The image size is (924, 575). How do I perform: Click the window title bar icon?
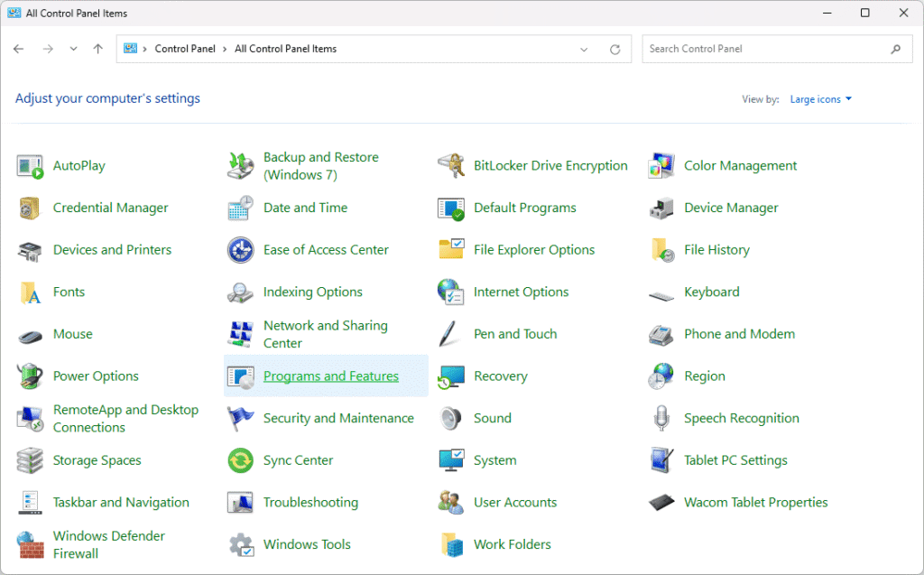click(14, 13)
